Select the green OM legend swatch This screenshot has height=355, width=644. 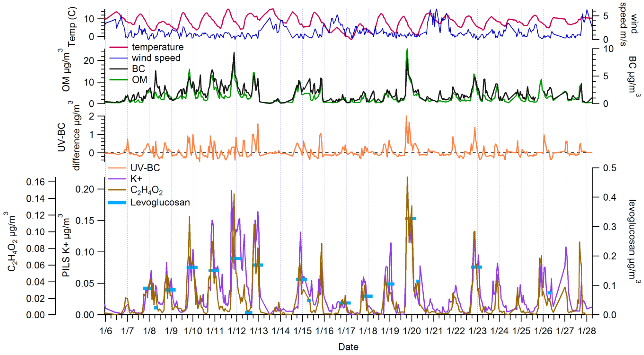[119, 80]
